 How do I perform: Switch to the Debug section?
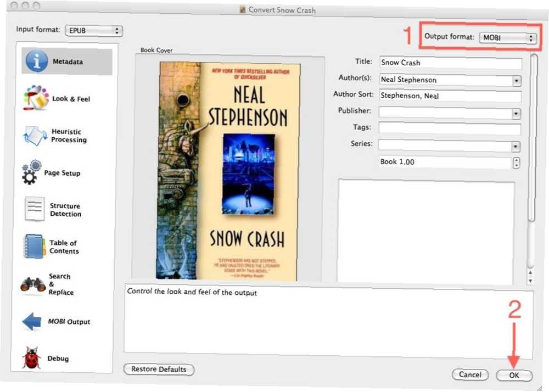tap(58, 359)
